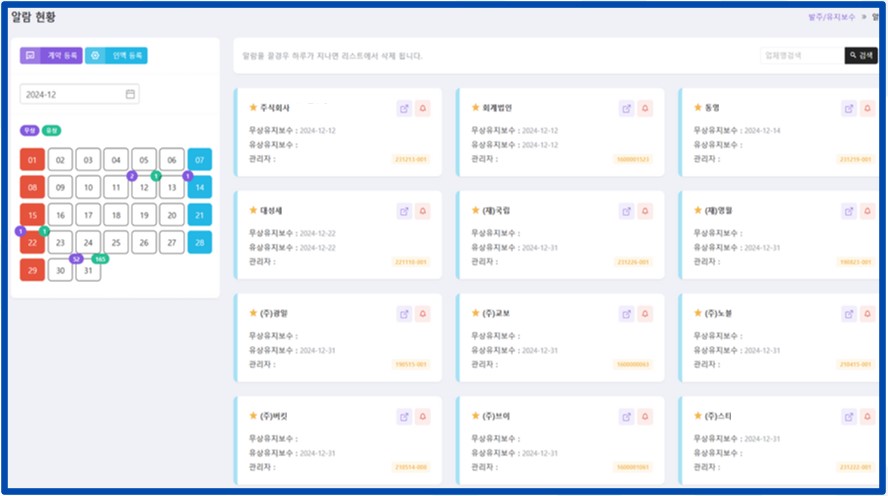Select day 31 on the calendar
This screenshot has width=888, height=496.
click(x=88, y=270)
